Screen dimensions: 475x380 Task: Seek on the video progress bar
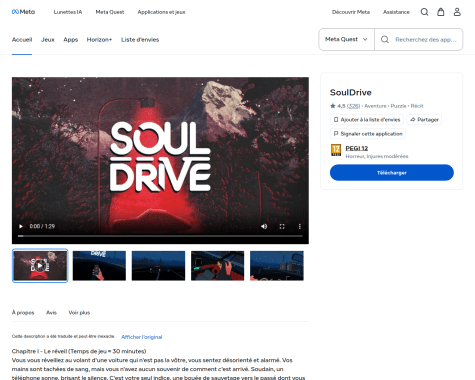tap(160, 236)
